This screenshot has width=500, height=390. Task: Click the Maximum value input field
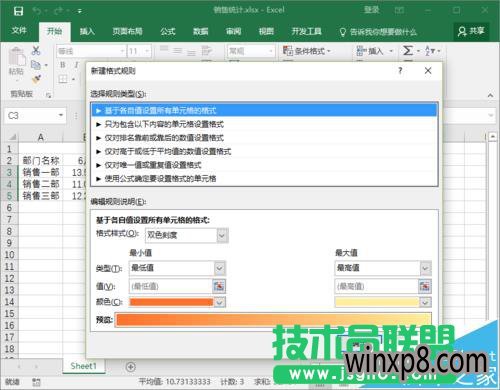(376, 286)
